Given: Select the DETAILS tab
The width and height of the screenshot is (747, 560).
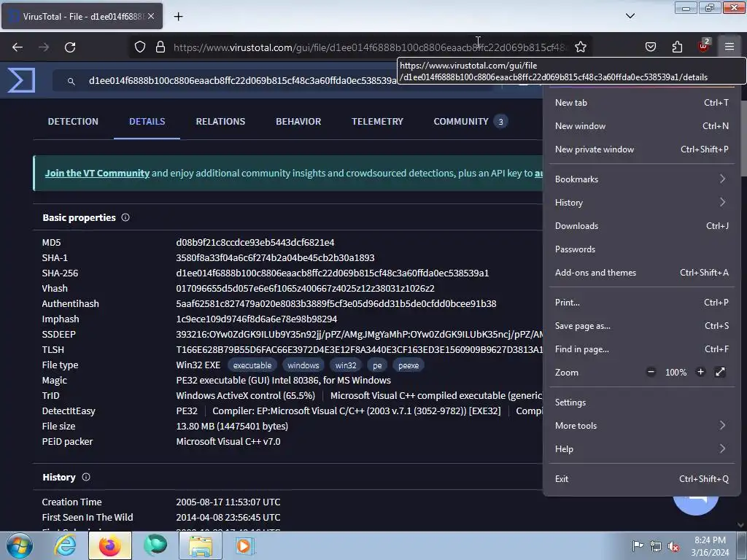Looking at the screenshot, I should coord(147,122).
